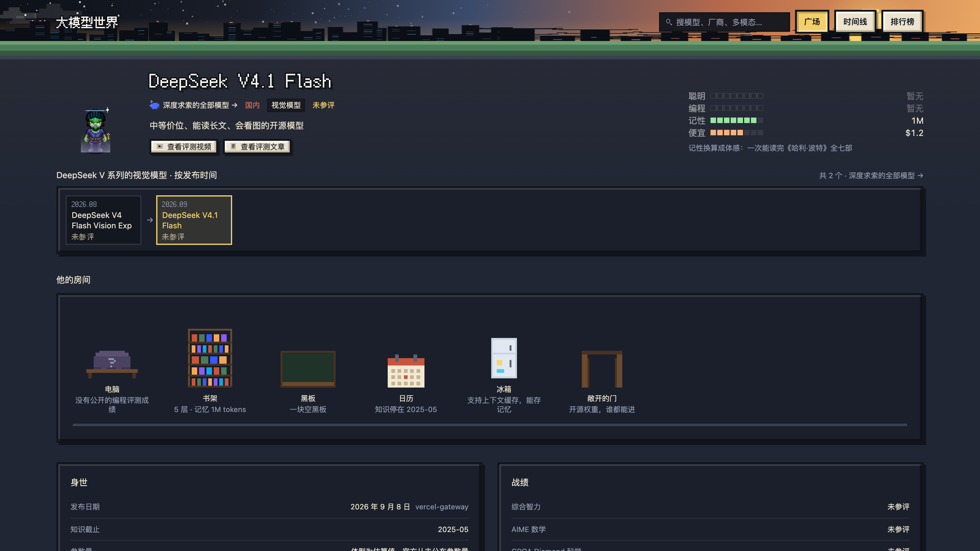Click the DeepSeek V 系列的视觉模型 heading

tap(137, 175)
